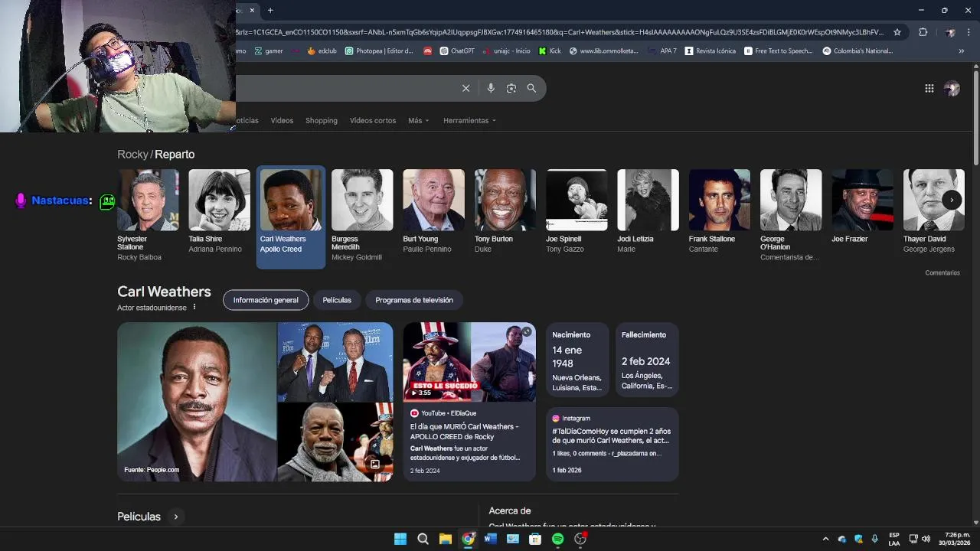Viewport: 980px width, 551px height.
Task: Open File Explorer from the taskbar
Action: point(446,539)
